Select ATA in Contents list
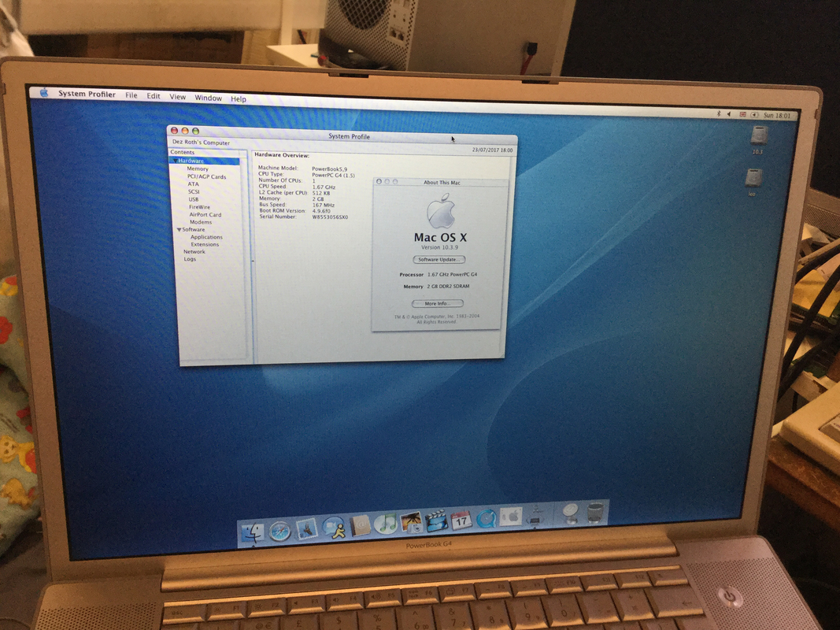840x630 pixels. coord(193,183)
